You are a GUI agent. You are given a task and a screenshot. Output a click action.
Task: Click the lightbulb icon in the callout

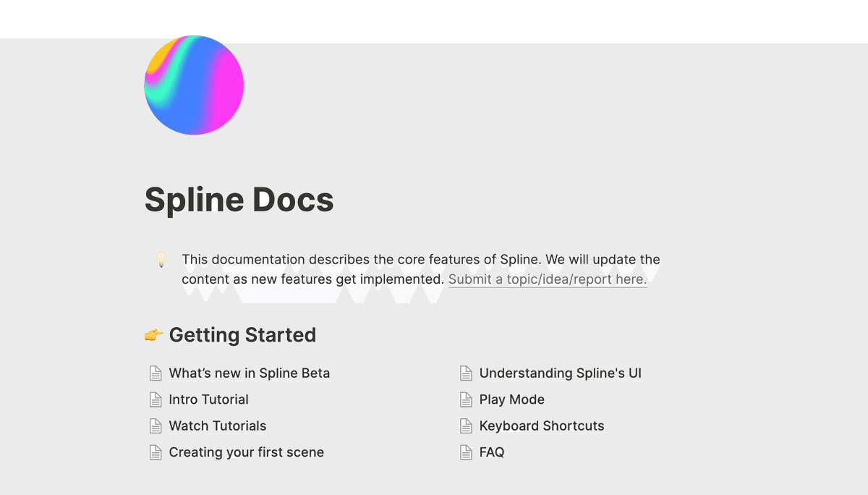pos(160,260)
